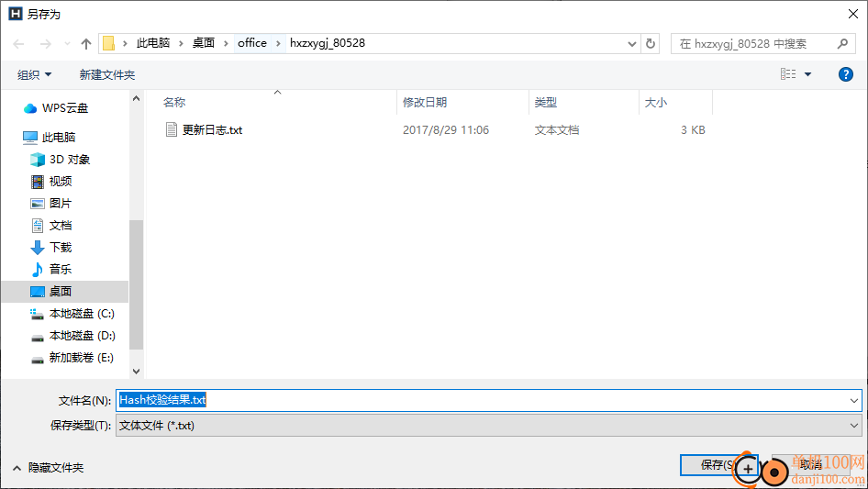Sort files by 修改日期 column

[425, 103]
